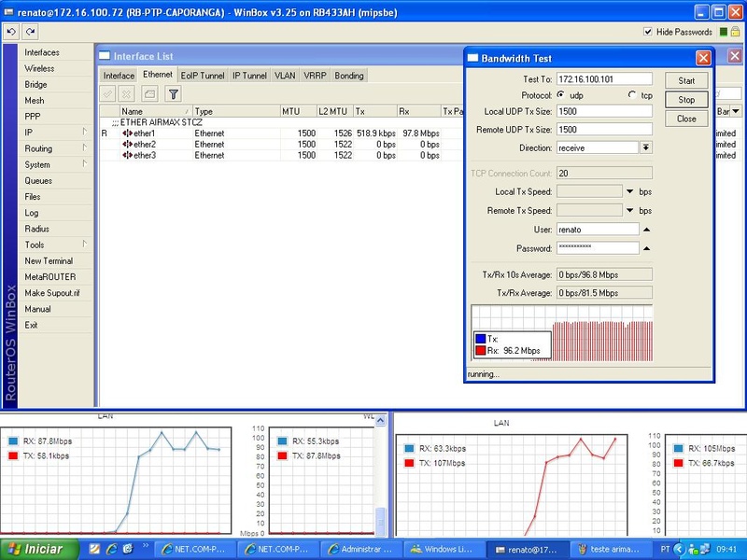Select the ether2 interface row
The height and width of the screenshot is (560, 747).
coord(145,145)
